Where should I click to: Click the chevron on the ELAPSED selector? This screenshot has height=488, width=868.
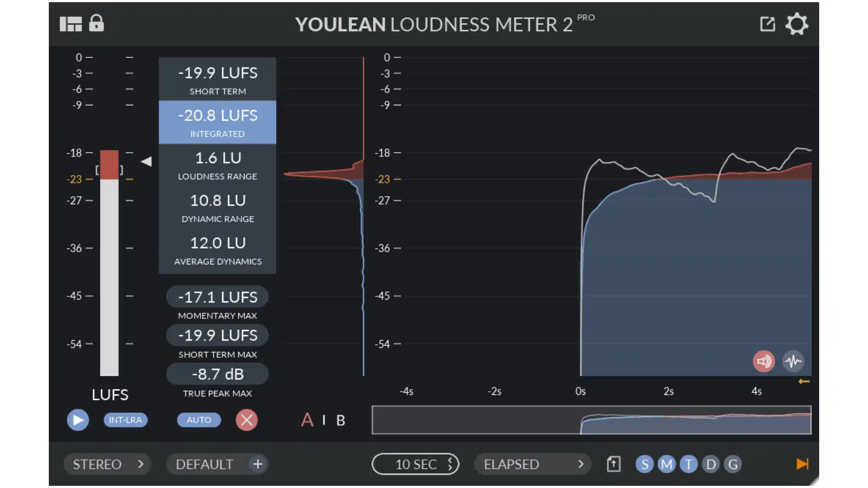pyautogui.click(x=580, y=464)
